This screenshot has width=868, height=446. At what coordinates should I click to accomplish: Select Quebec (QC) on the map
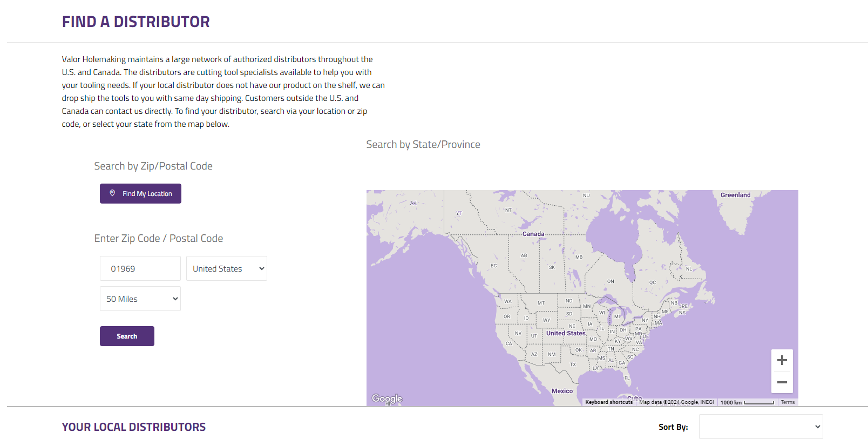[653, 282]
